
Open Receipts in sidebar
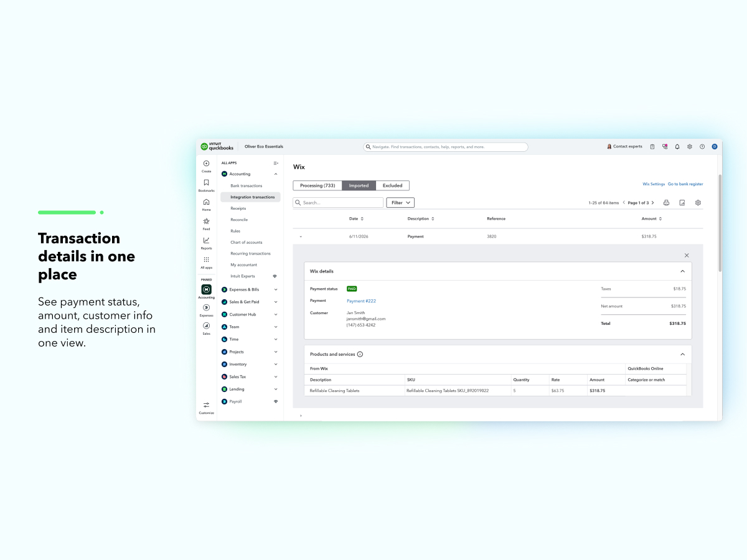[238, 208]
